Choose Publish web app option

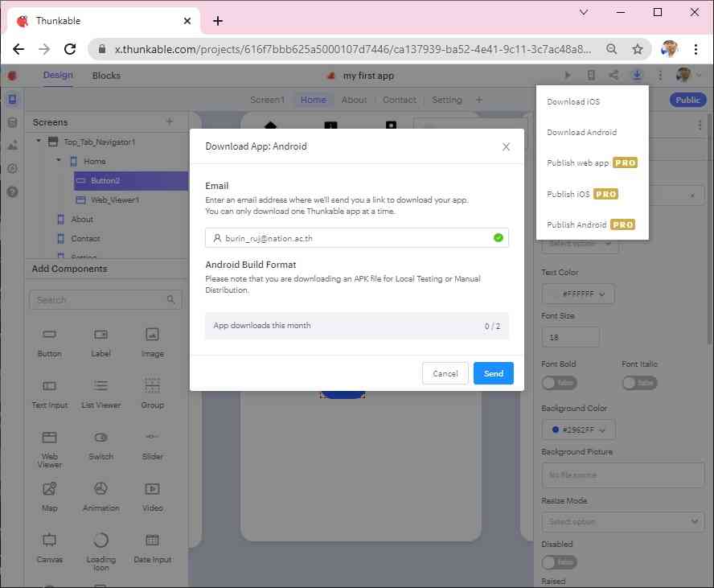[592, 162]
